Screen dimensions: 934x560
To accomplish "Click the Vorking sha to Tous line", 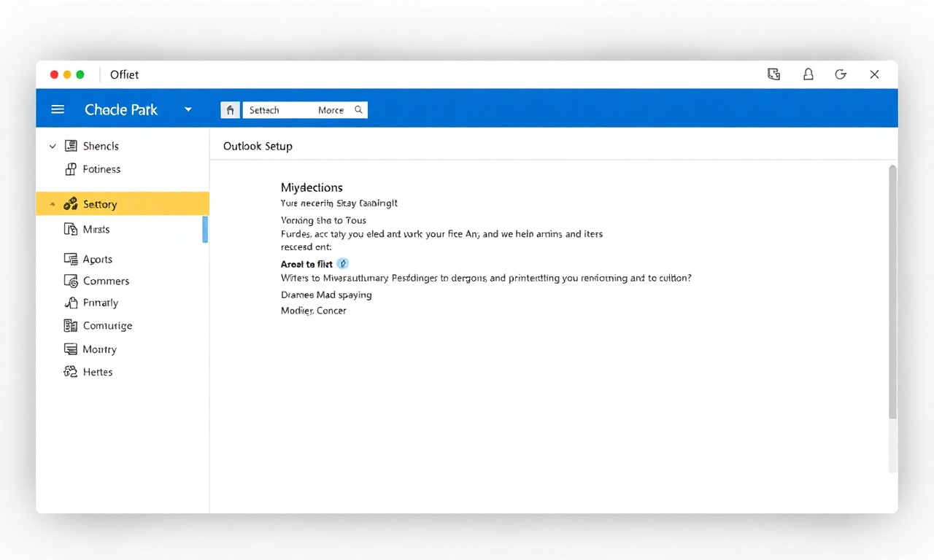I will point(323,220).
